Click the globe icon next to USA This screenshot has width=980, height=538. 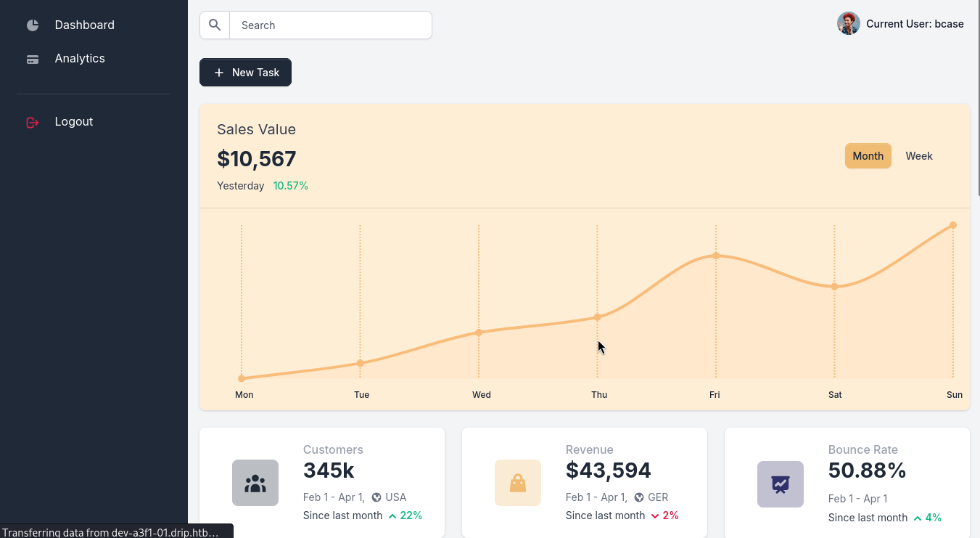coord(376,497)
